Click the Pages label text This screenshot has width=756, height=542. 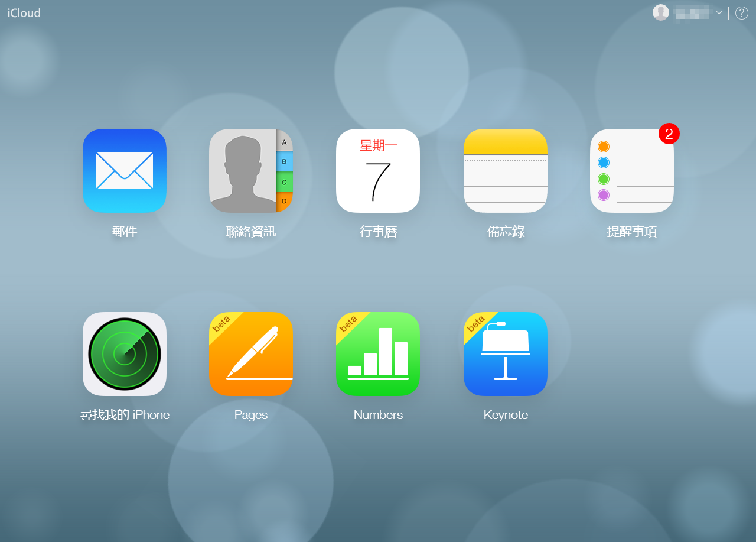click(251, 415)
